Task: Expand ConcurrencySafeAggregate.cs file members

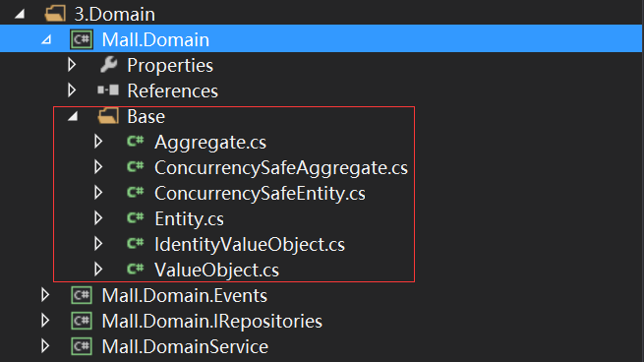Action: pyautogui.click(x=98, y=167)
